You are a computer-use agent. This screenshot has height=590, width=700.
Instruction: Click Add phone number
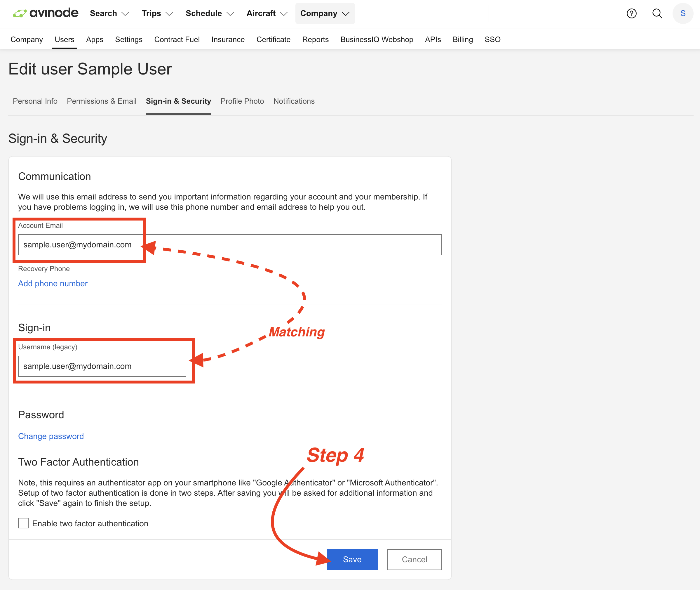pyautogui.click(x=53, y=283)
